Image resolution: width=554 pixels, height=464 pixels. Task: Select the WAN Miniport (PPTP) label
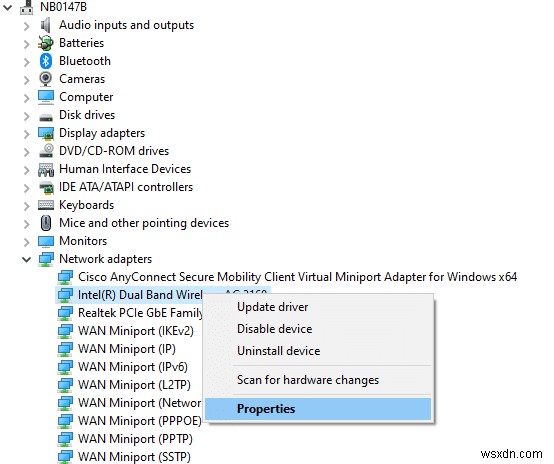pyautogui.click(x=135, y=439)
